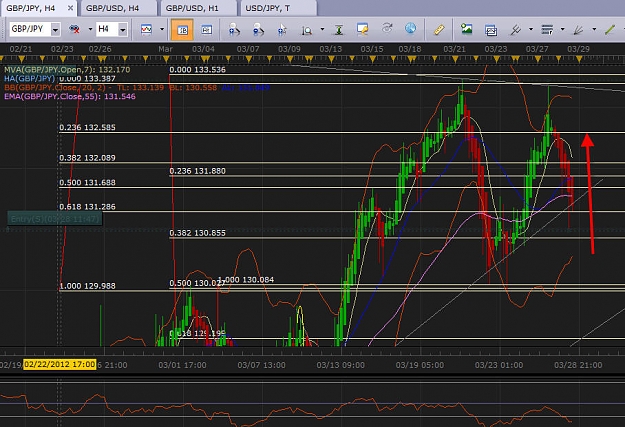Select the green line drawing tool
Image resolution: width=625 pixels, height=427 pixels.
pos(610,30)
